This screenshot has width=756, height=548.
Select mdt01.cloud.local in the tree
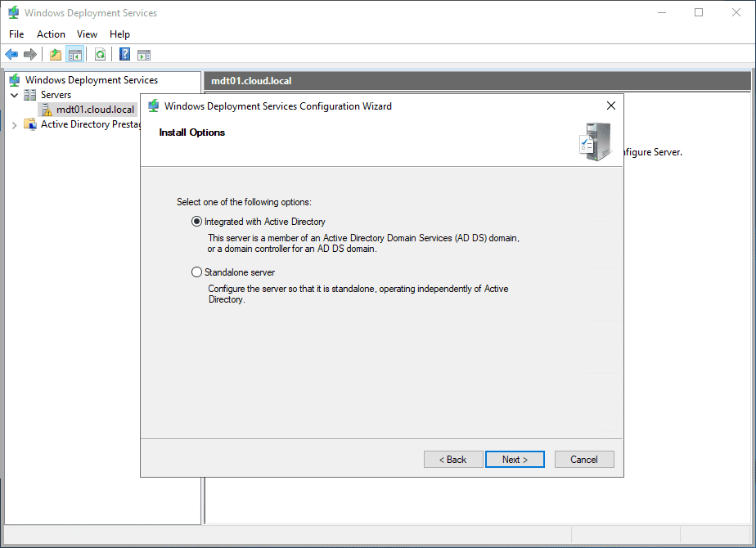pos(96,110)
